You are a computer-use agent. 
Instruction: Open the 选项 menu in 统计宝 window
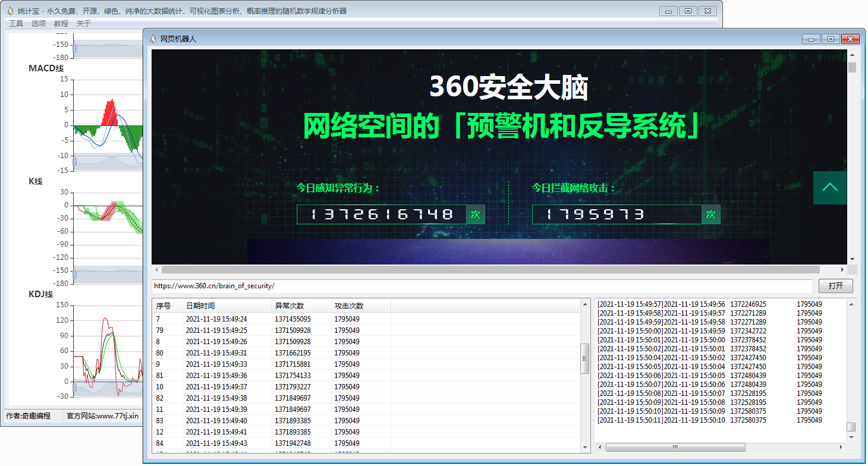click(x=39, y=23)
